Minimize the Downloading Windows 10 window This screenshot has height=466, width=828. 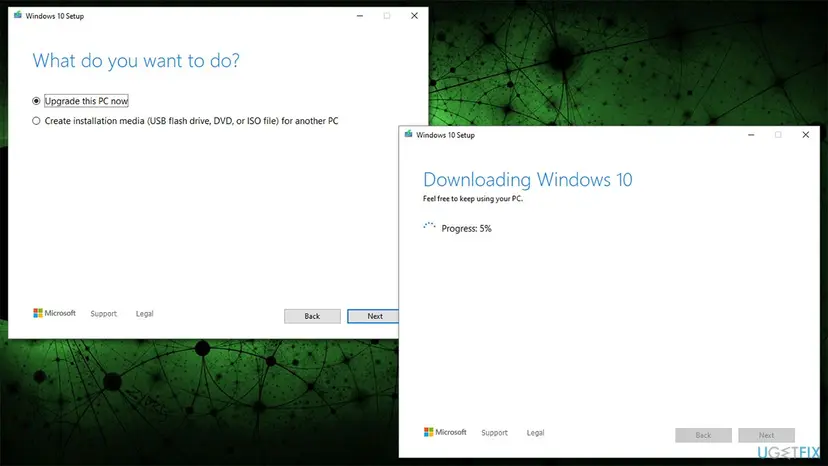pyautogui.click(x=751, y=135)
